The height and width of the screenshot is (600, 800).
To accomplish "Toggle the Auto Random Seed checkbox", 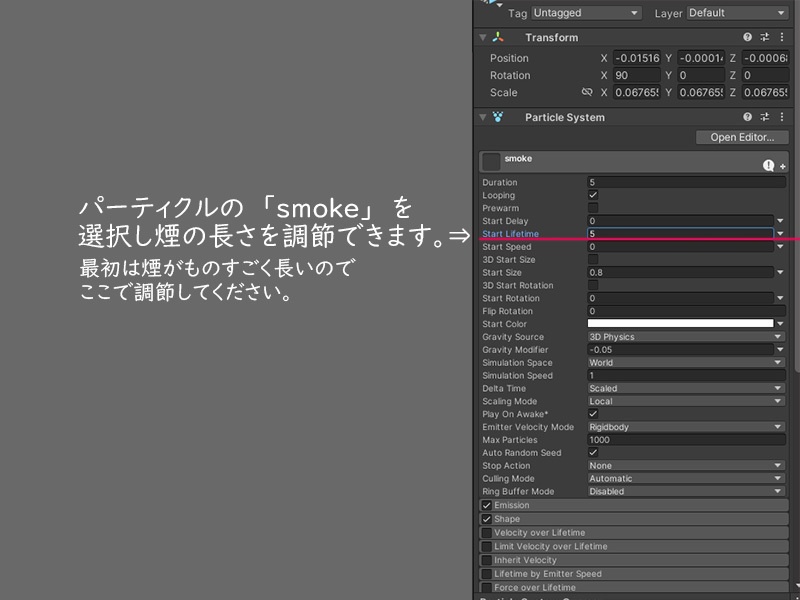I will coord(593,452).
